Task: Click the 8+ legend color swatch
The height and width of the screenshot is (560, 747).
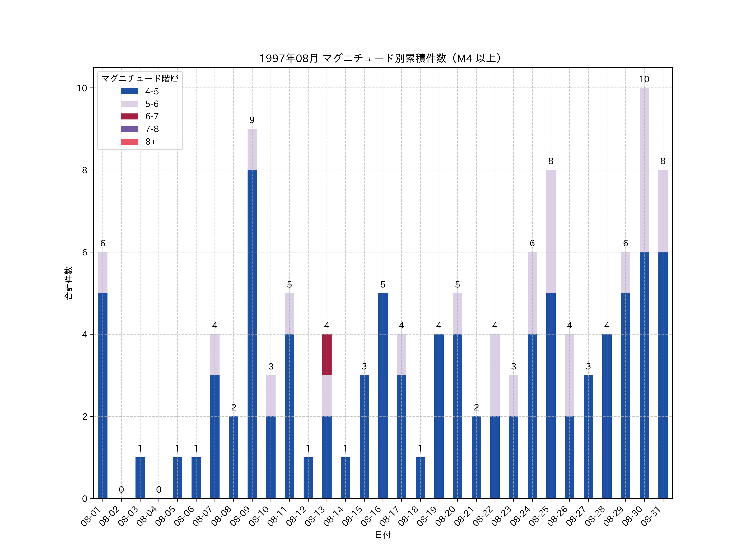Action: click(129, 142)
